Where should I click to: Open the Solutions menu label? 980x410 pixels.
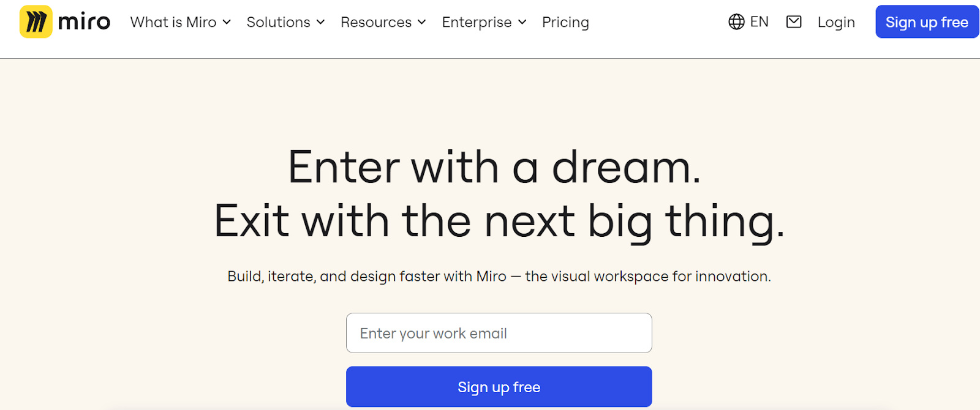tap(278, 23)
